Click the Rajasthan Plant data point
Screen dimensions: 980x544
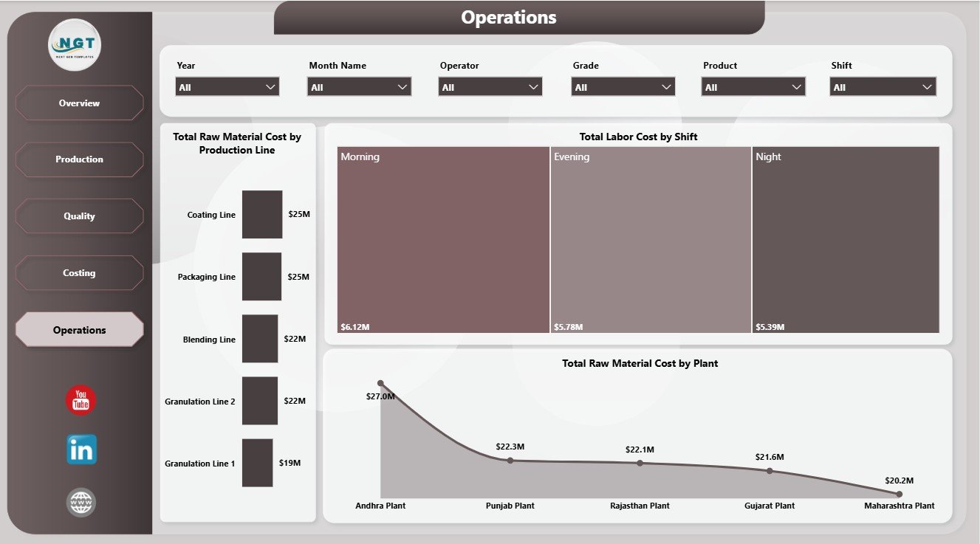640,463
